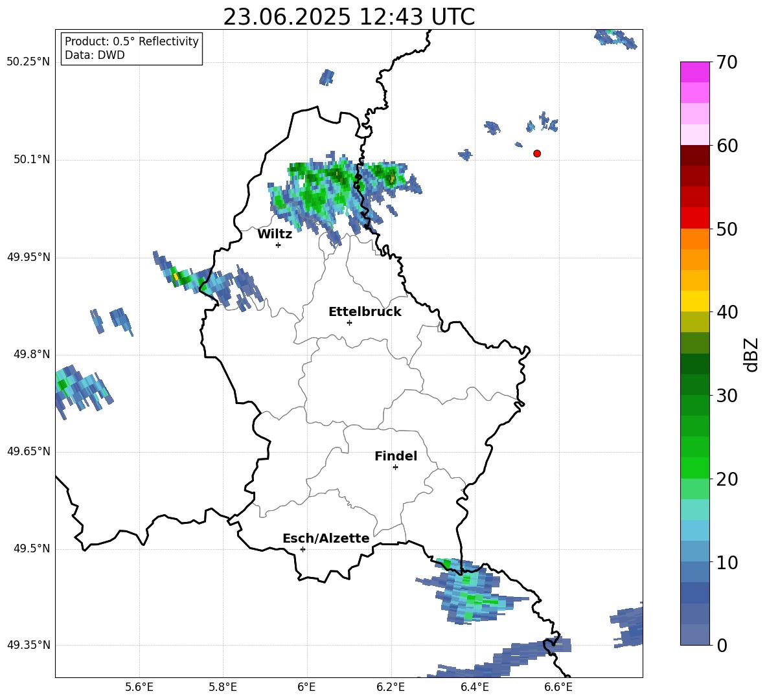The width and height of the screenshot is (767, 700).
Task: Click the 6°E longitude label
Action: tap(306, 687)
